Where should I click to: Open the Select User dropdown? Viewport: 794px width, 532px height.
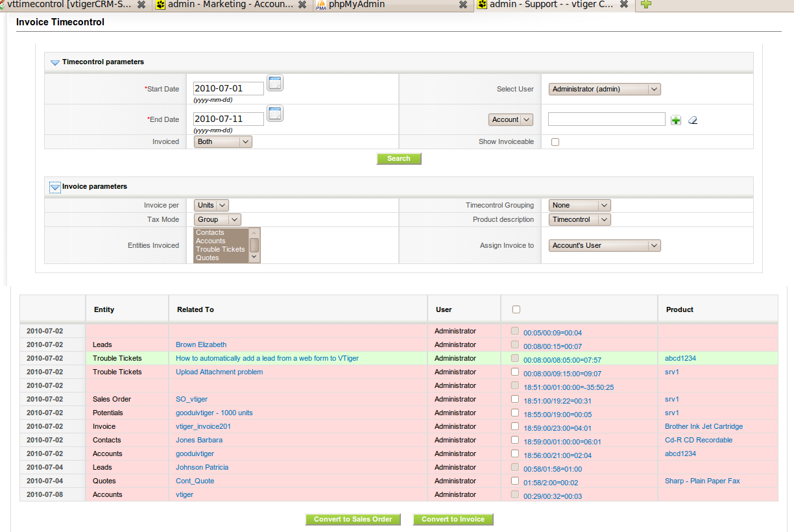point(605,90)
